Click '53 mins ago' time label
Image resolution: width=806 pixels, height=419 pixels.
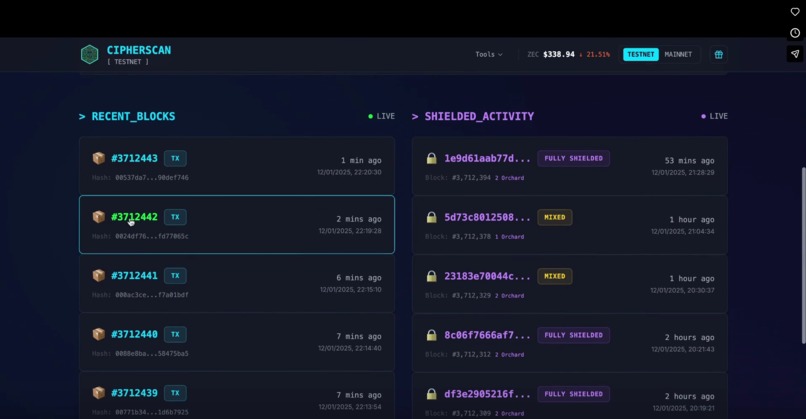tap(689, 160)
